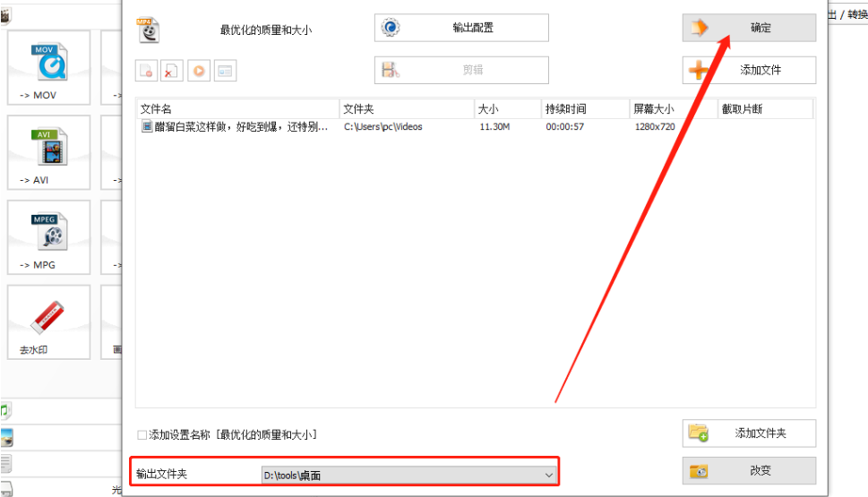The width and height of the screenshot is (868, 497).
Task: Click the MP4 format icon
Action: click(147, 30)
